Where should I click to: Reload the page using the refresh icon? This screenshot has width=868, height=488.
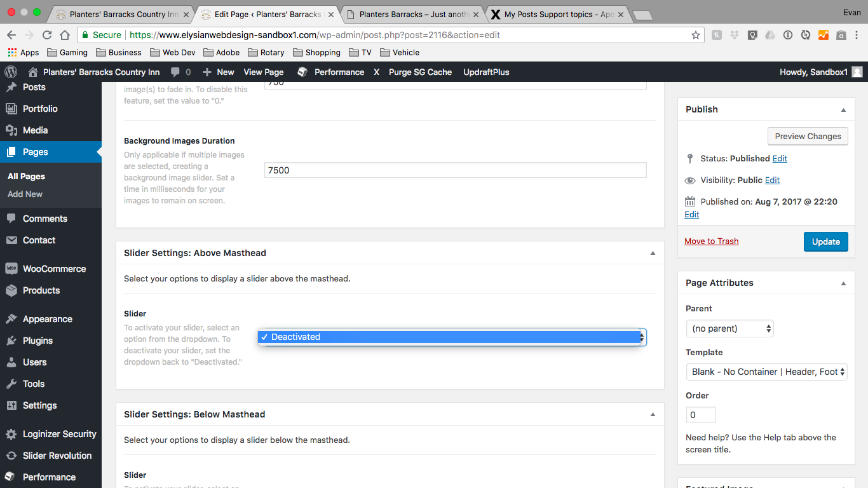(47, 35)
